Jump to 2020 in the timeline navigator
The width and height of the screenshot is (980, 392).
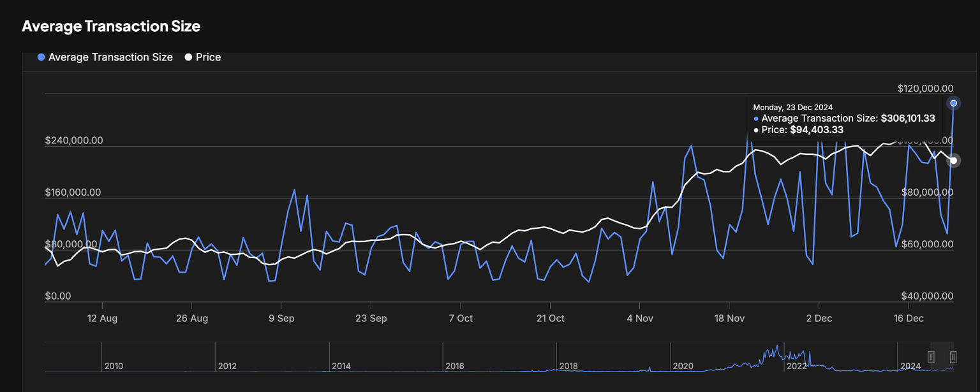point(682,366)
